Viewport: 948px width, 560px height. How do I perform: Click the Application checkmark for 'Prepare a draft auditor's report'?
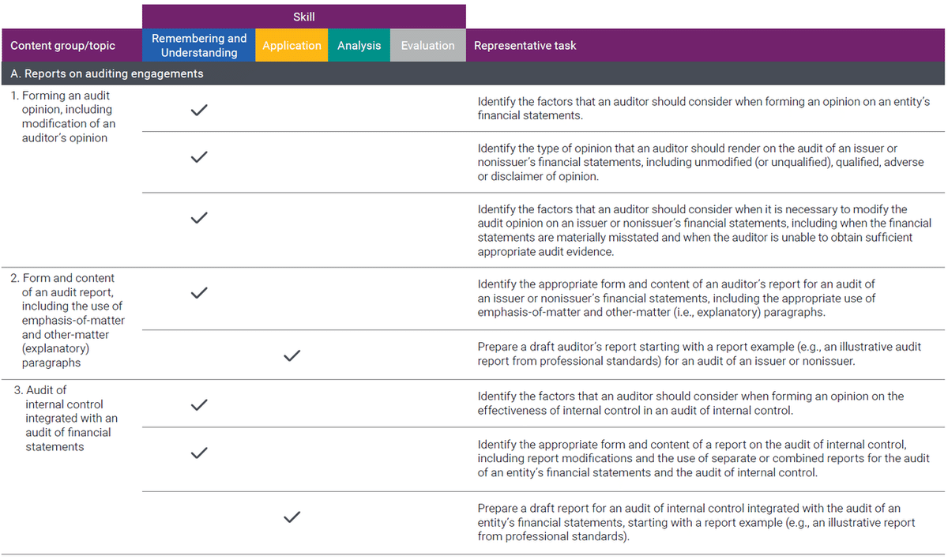pos(292,355)
